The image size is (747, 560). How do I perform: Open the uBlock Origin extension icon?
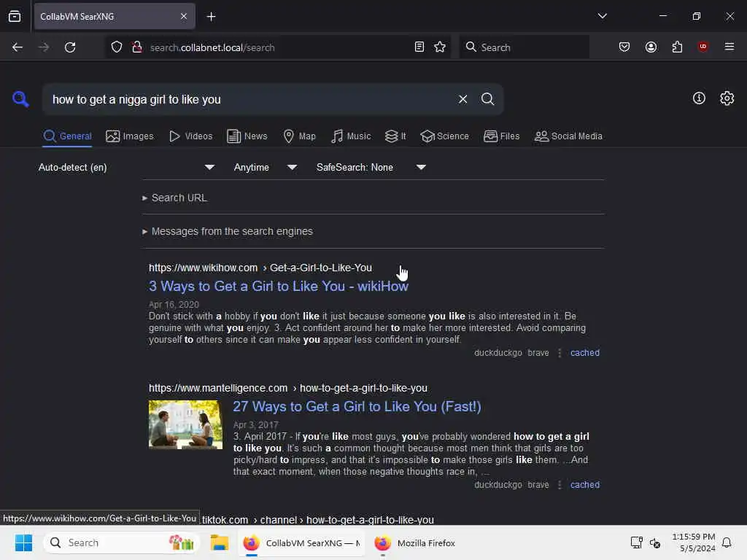[703, 47]
